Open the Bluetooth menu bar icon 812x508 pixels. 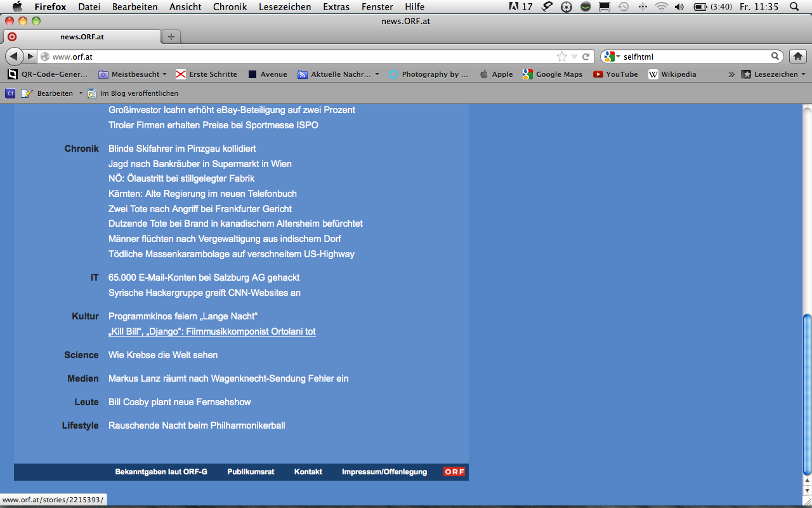click(643, 7)
